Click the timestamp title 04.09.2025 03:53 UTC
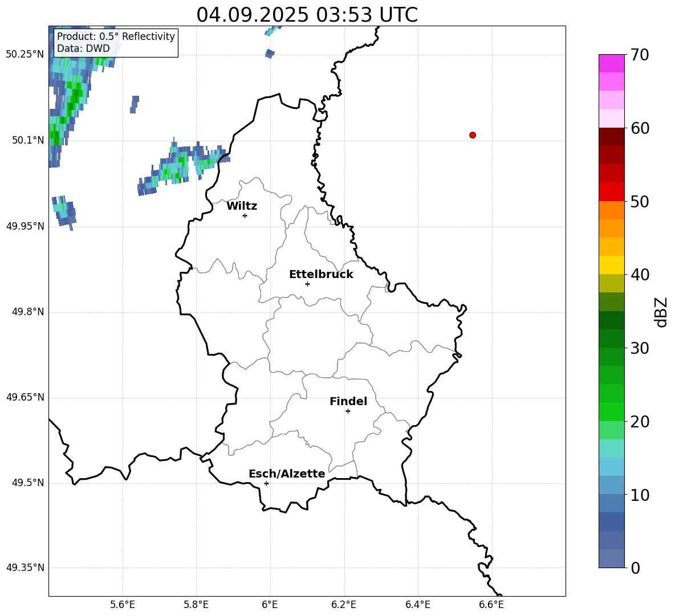Image resolution: width=675 pixels, height=616 pixels. [x=307, y=15]
